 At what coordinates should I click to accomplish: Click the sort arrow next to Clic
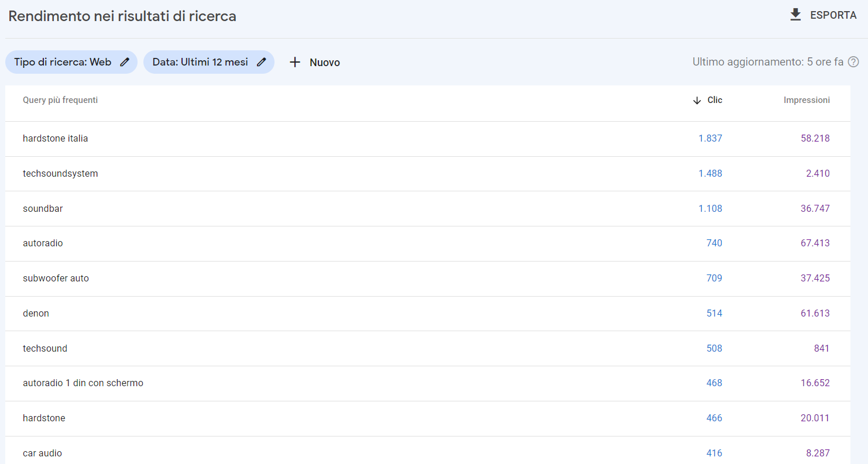coord(697,101)
